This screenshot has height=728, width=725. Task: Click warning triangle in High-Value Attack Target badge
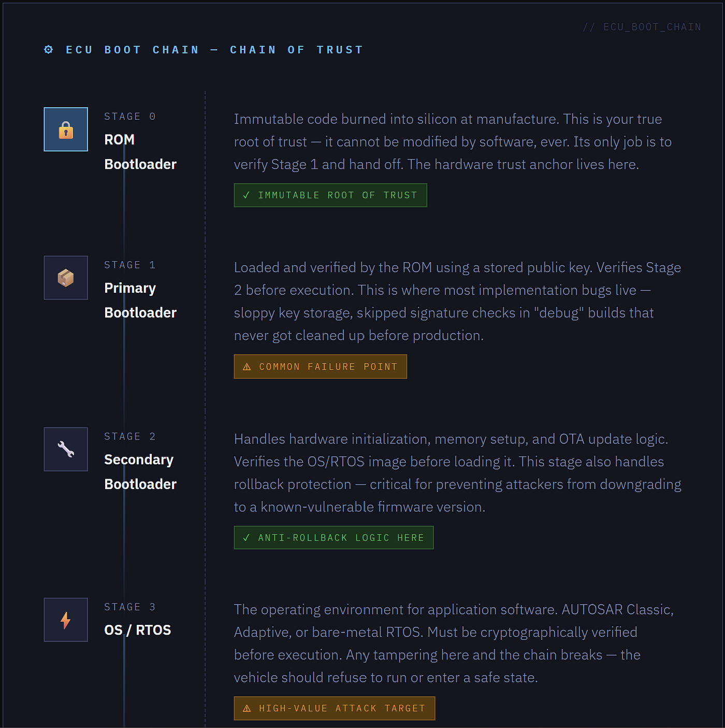tap(247, 708)
